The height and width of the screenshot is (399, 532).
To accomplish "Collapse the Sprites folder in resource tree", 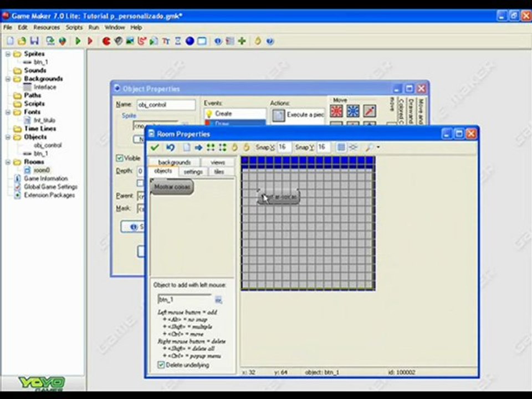I will (8, 54).
